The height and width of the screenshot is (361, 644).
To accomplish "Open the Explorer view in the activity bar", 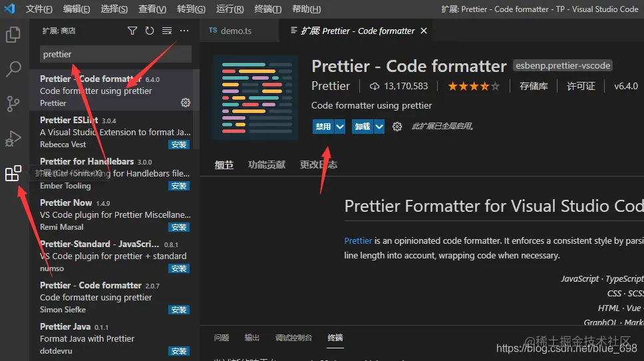I will [x=13, y=35].
